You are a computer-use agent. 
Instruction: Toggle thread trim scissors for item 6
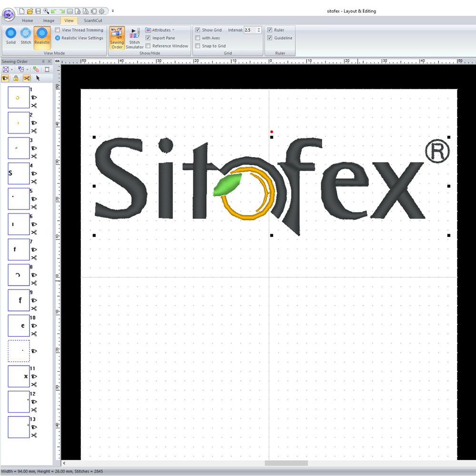[34, 232]
